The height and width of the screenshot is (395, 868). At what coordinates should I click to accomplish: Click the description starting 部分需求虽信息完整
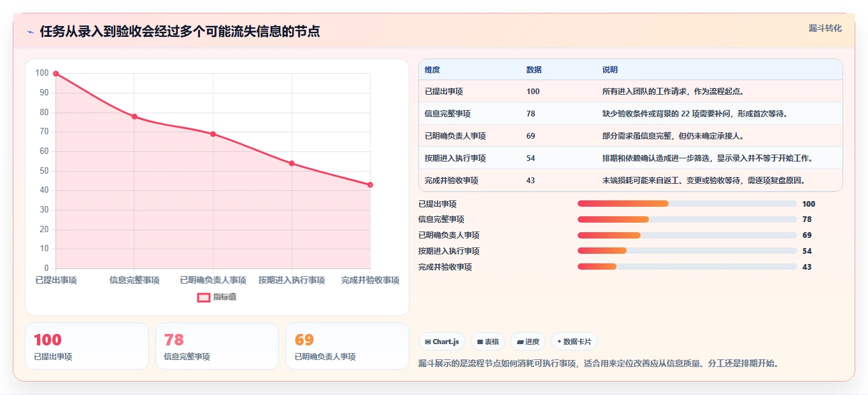click(673, 136)
